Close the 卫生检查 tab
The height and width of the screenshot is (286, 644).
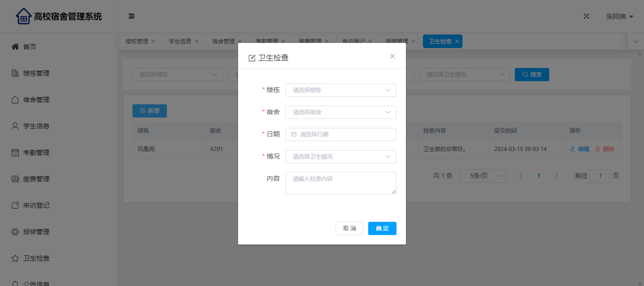click(457, 42)
